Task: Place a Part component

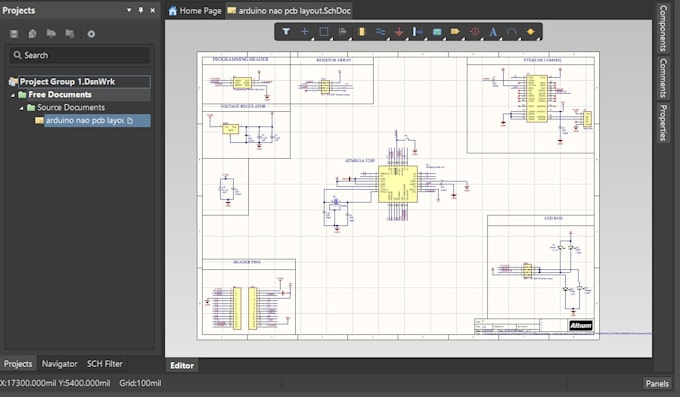Action: (x=362, y=32)
